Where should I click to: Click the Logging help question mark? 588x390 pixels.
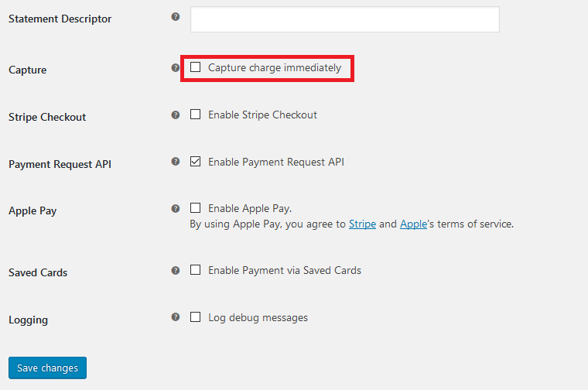click(176, 317)
